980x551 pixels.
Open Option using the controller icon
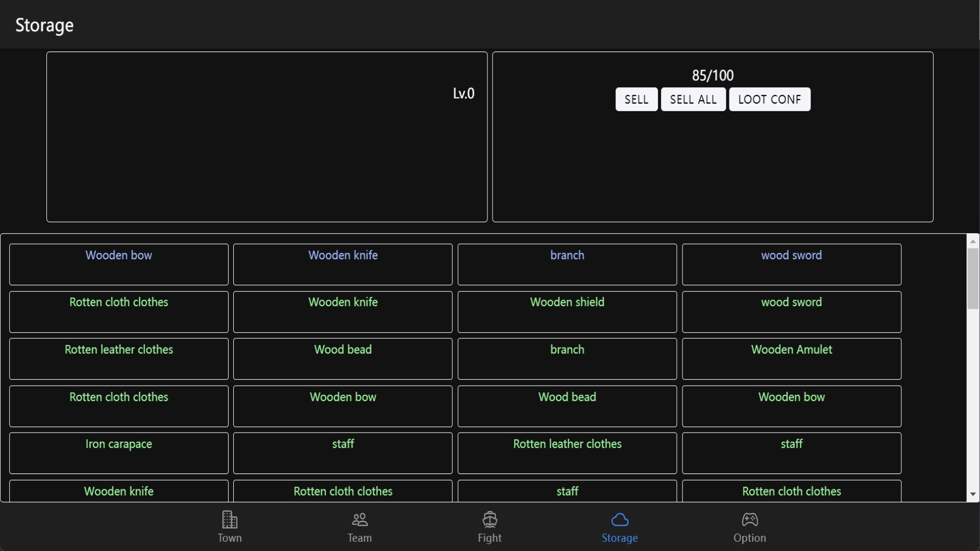[x=749, y=525]
